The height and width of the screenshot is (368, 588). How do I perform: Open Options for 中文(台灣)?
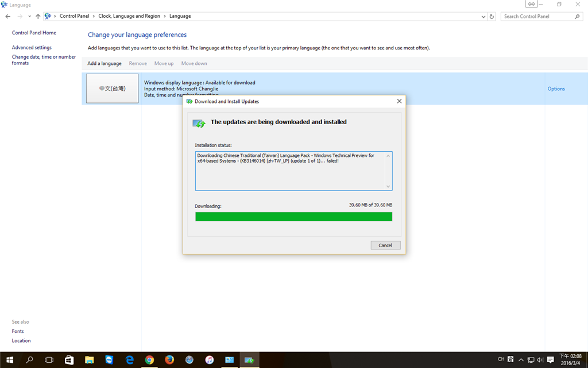(x=556, y=89)
